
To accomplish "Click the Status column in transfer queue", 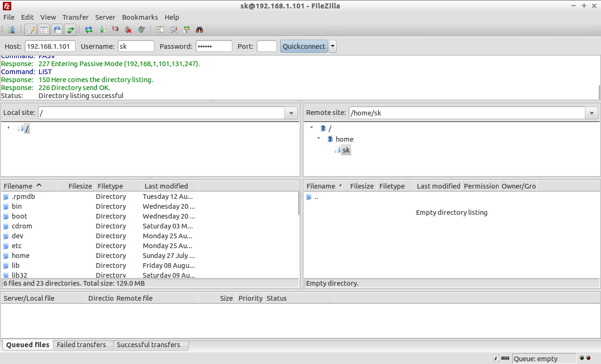I will (299, 298).
